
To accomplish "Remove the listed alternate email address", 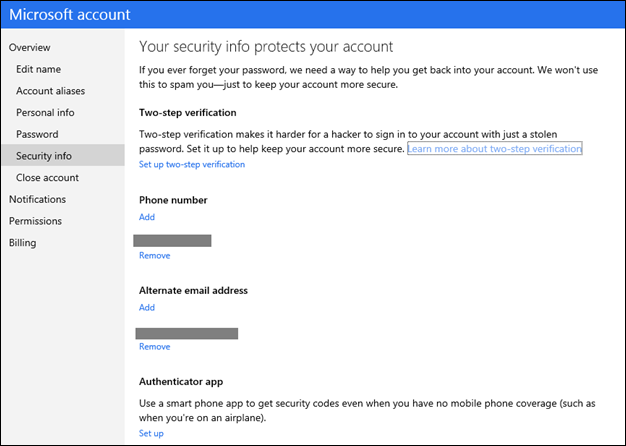I will [x=155, y=347].
